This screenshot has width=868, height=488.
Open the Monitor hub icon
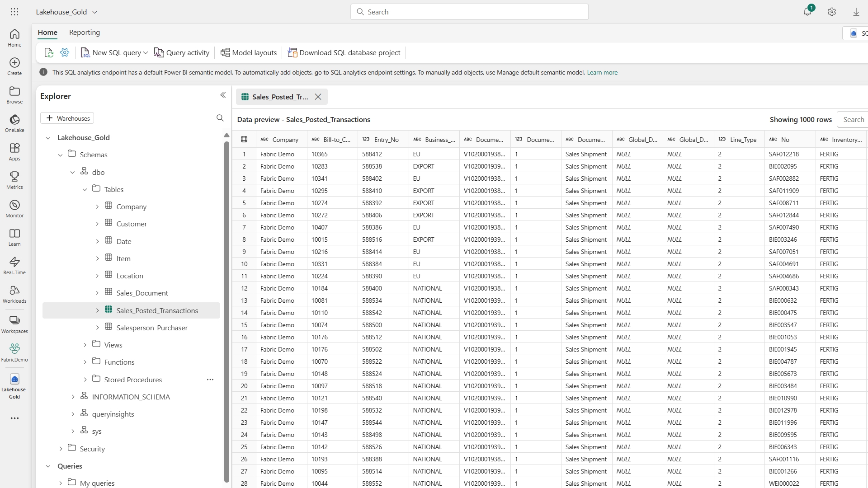[14, 208]
